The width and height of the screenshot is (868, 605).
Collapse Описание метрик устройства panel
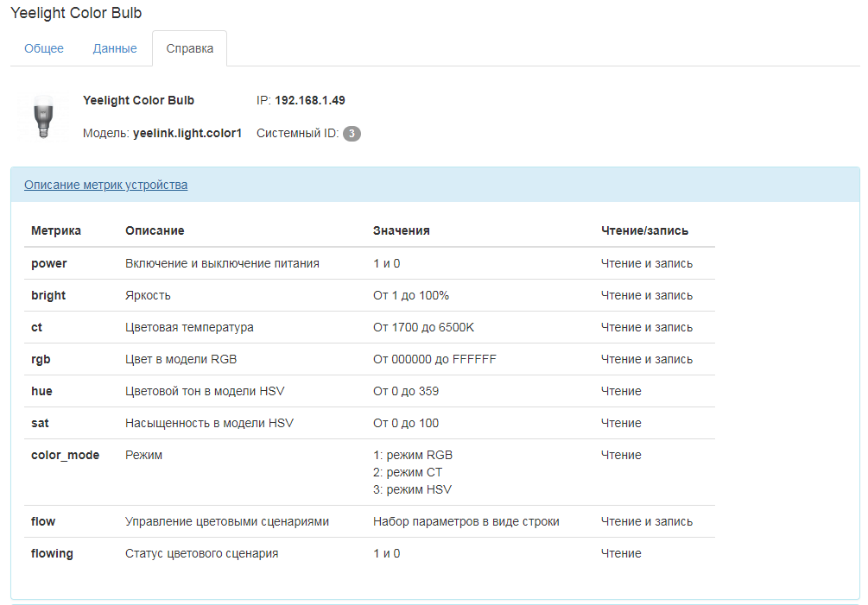tap(105, 185)
